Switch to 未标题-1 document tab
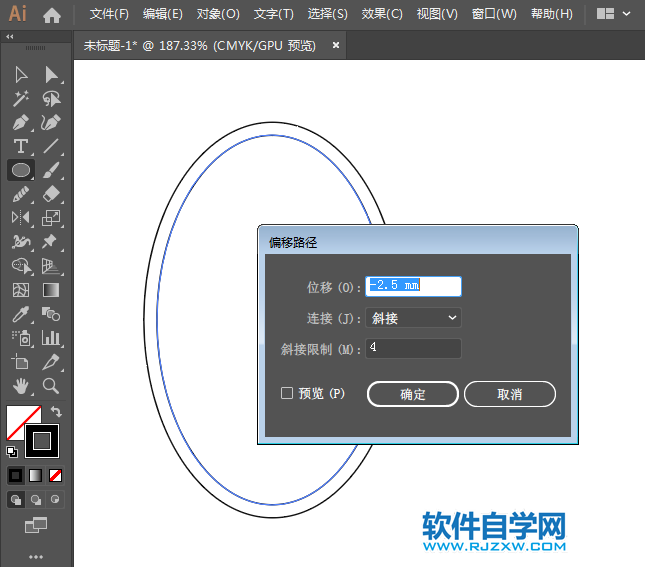Image resolution: width=645 pixels, height=567 pixels. [x=200, y=45]
